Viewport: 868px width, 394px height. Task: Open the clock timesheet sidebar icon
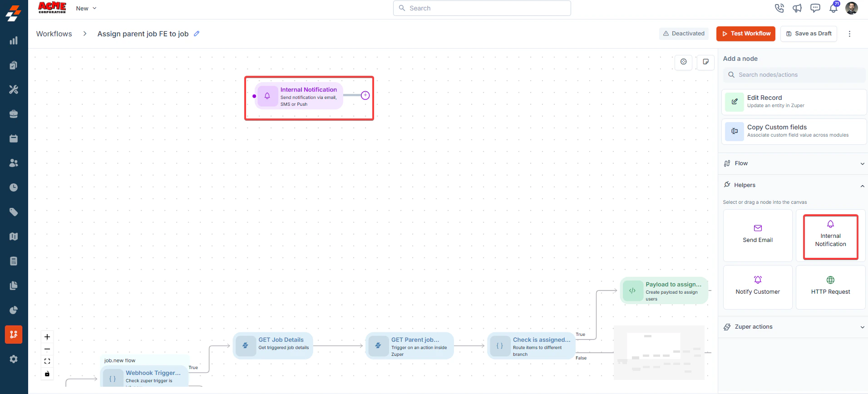pos(14,187)
